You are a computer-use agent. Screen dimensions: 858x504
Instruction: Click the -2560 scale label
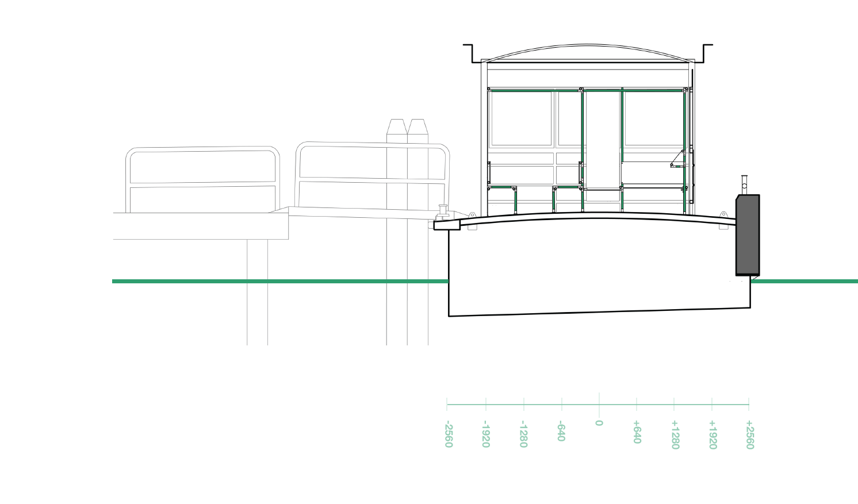click(449, 434)
